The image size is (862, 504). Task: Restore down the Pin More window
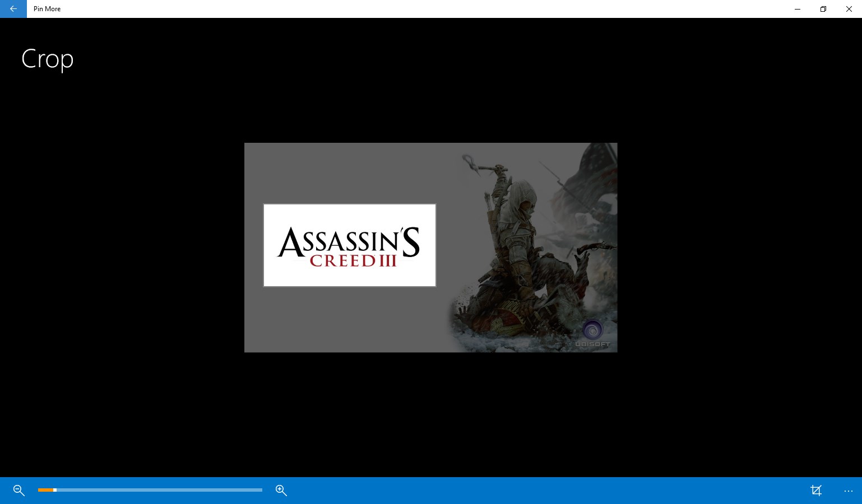[823, 9]
